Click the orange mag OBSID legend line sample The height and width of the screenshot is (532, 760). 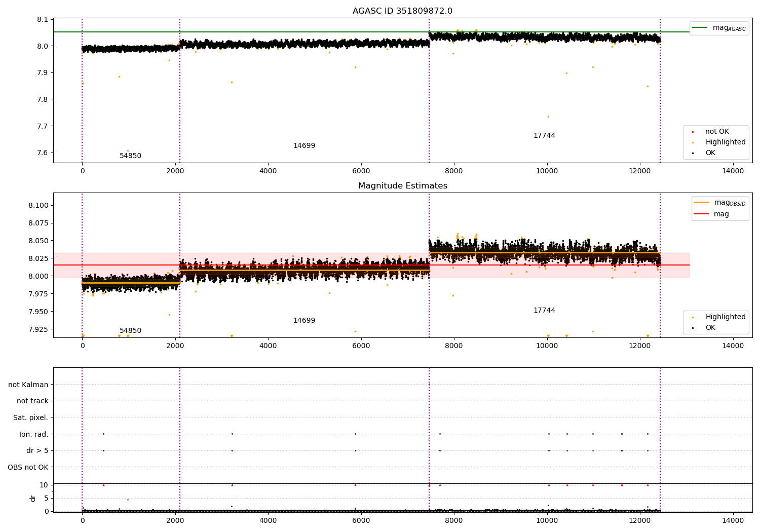tap(702, 202)
